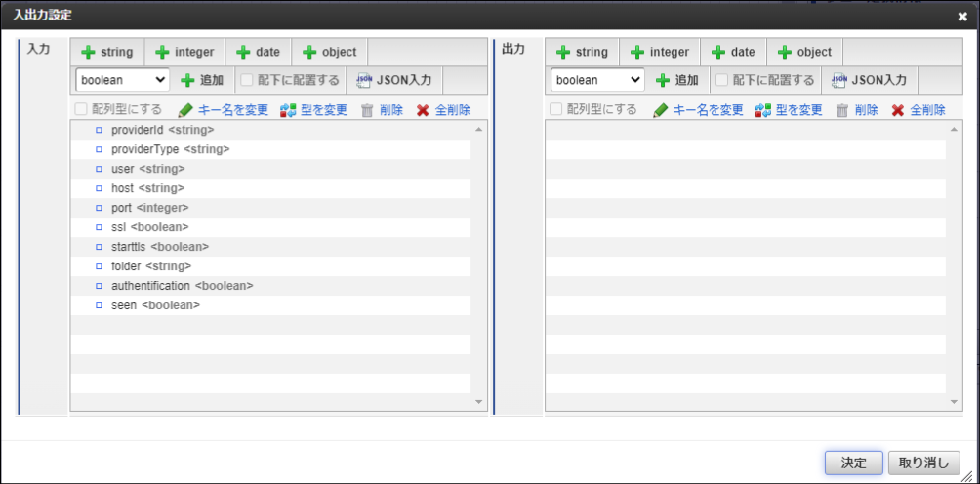
Task: Select the folder <string> row
Action: tap(270, 266)
